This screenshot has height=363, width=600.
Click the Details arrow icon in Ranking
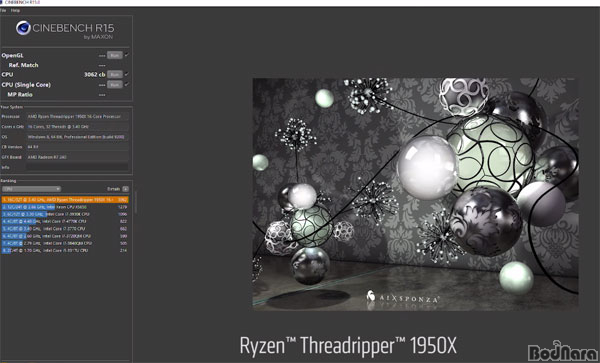pyautogui.click(x=126, y=189)
